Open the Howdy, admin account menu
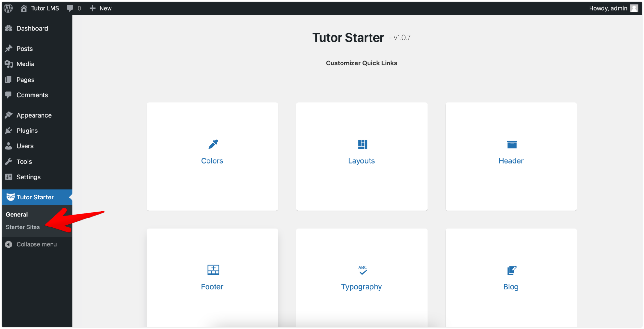644x329 pixels. (613, 8)
